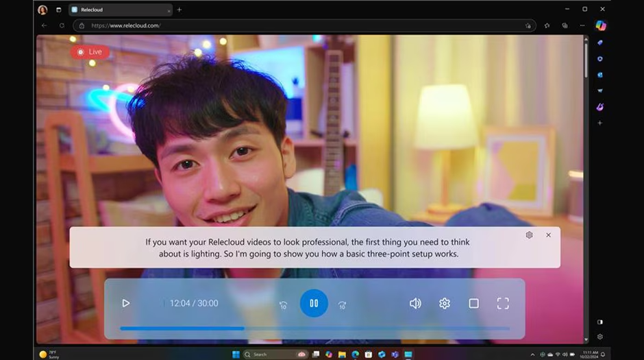Open the browser's three-dot menu
Image resolution: width=644 pixels, height=360 pixels.
coord(582,25)
